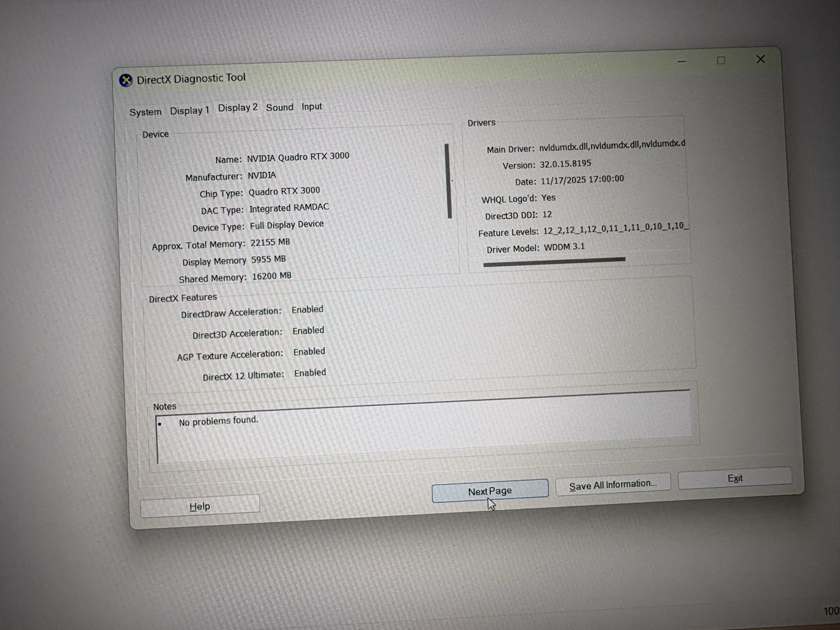Click Chip Type value Quadro RTX 3000
The image size is (840, 630).
(x=284, y=191)
